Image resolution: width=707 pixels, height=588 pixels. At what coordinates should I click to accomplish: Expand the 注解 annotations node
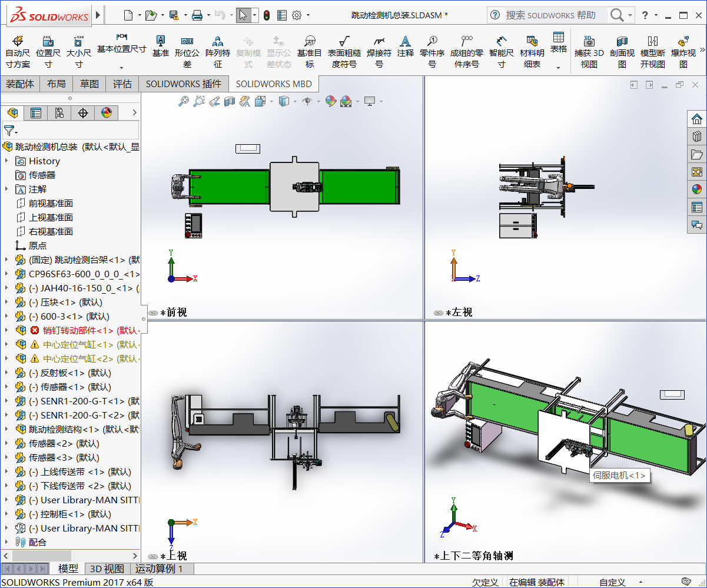tap(6, 189)
